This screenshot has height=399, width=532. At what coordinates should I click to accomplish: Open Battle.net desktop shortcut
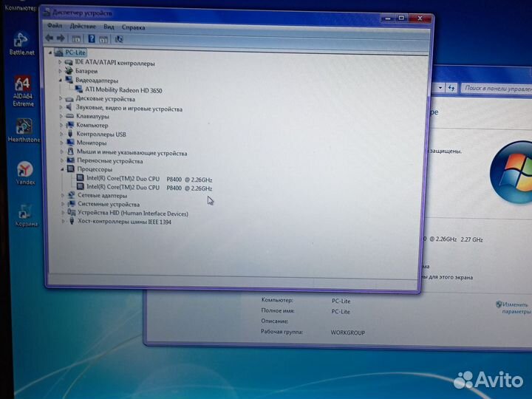(21, 44)
